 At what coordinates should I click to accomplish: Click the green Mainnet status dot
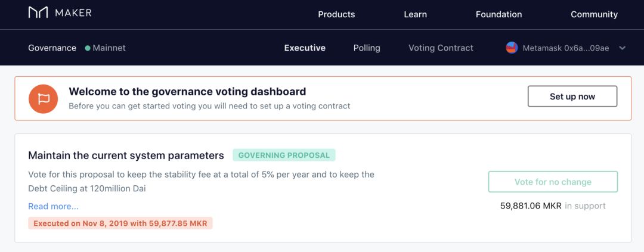click(x=88, y=48)
